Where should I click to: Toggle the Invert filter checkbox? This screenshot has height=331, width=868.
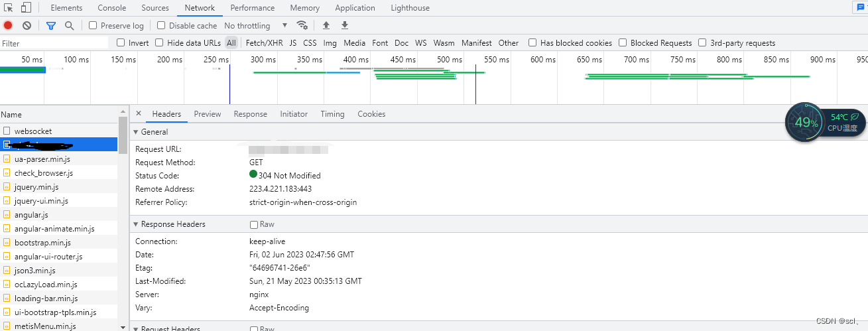(x=121, y=42)
